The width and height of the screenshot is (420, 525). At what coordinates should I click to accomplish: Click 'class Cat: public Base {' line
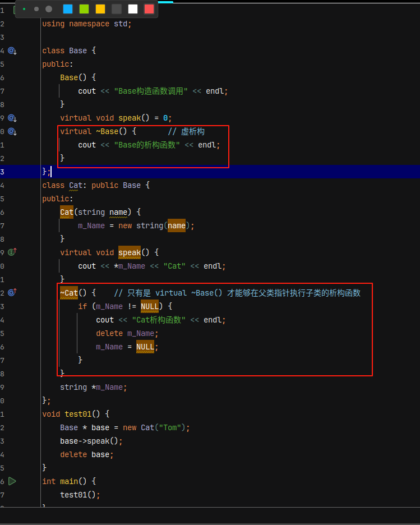[96, 185]
